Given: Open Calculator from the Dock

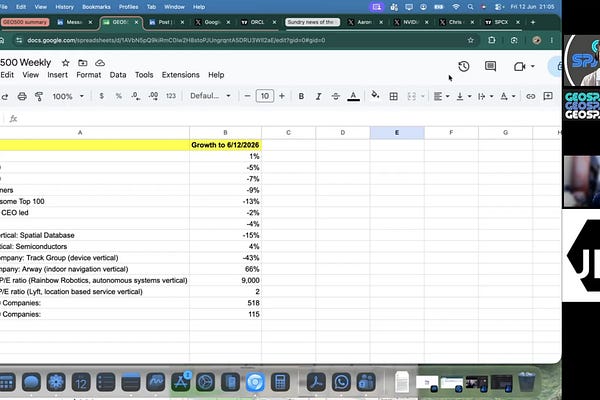Looking at the screenshot, I should coord(280,382).
